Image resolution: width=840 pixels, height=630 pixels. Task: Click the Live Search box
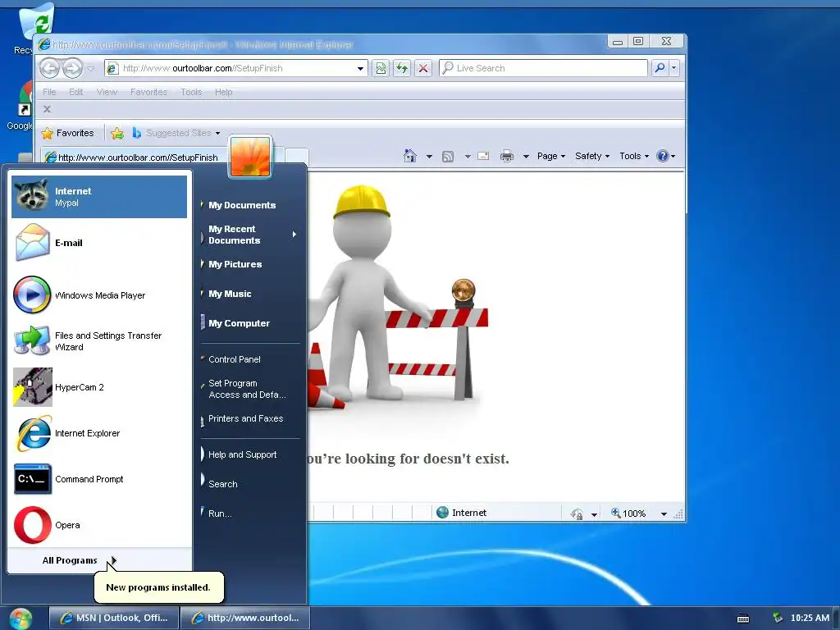(x=543, y=68)
